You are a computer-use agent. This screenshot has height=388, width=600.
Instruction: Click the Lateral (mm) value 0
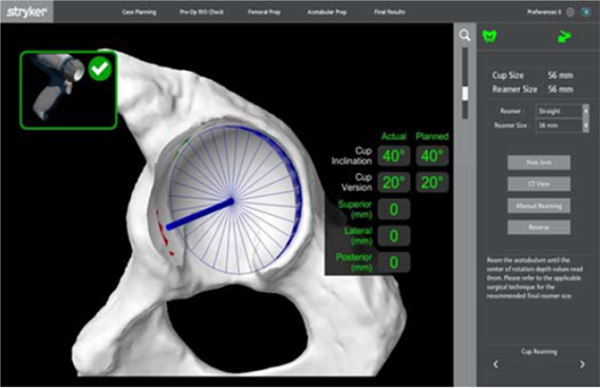(394, 236)
